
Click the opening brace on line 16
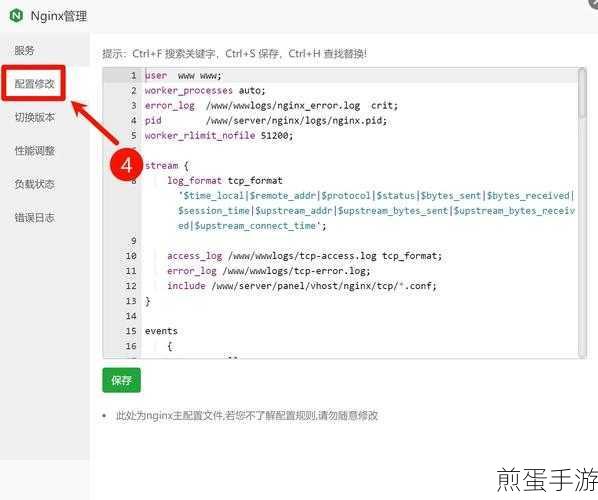point(170,346)
